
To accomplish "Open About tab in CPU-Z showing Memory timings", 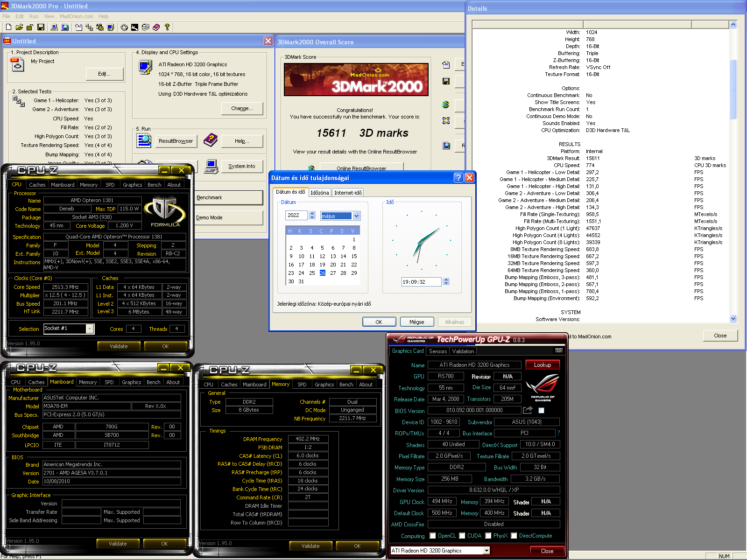I will (366, 385).
